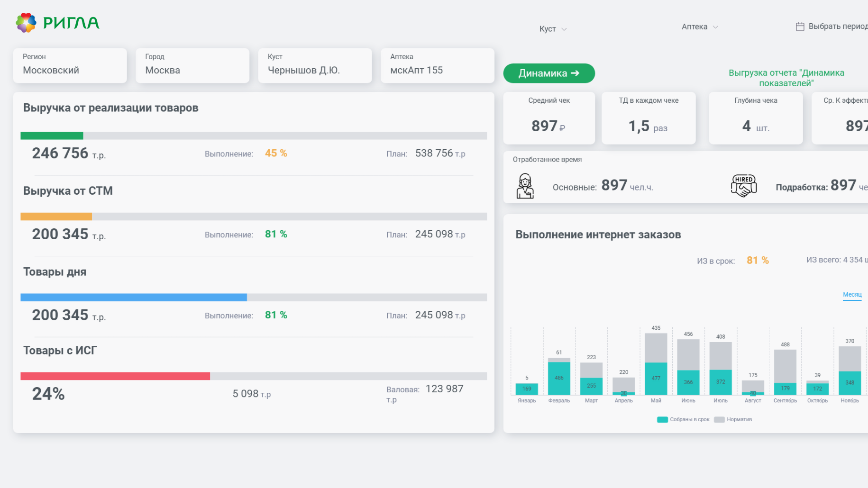Click the Ригла flower logo icon
This screenshot has height=488, width=868.
[x=26, y=22]
